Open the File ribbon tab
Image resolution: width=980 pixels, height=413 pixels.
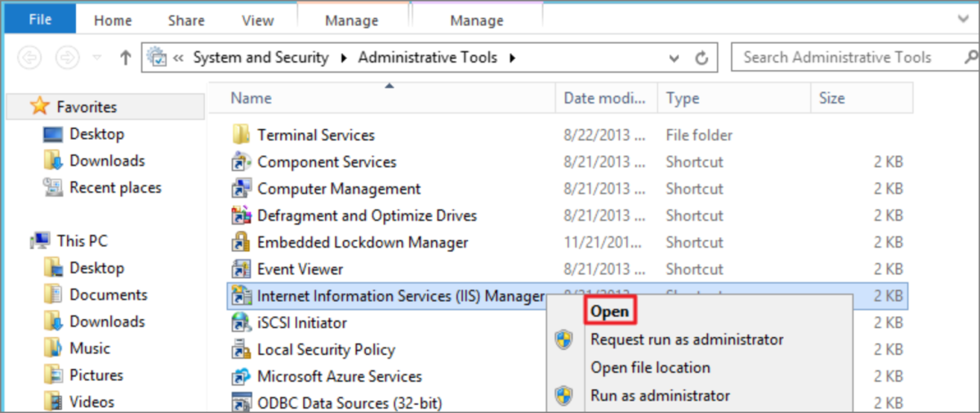coord(40,20)
